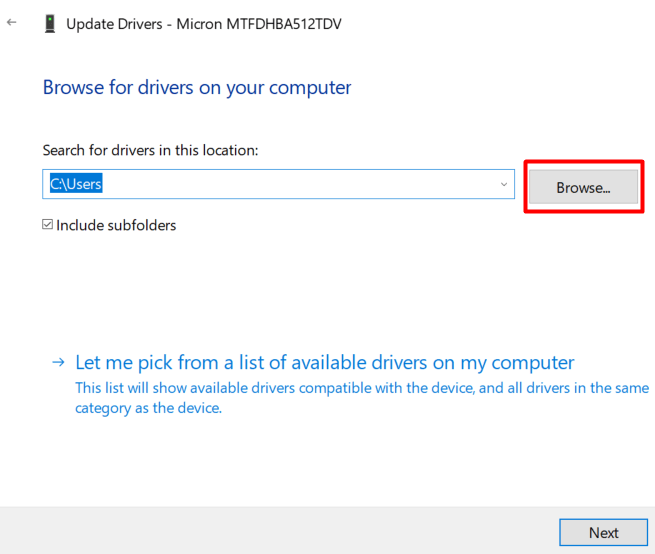Image resolution: width=655 pixels, height=554 pixels.
Task: Click the Micron MTFDHBA512TDV device name
Action: pyautogui.click(x=259, y=24)
